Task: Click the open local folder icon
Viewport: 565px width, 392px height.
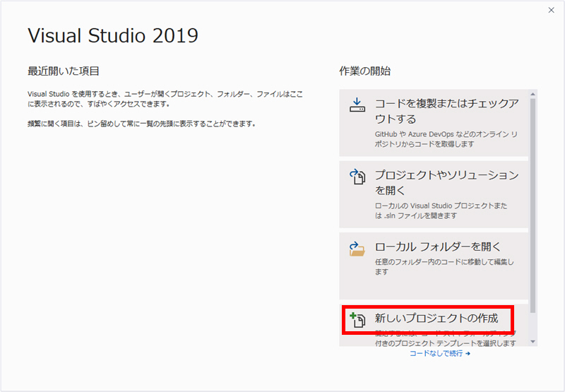Action: point(357,249)
